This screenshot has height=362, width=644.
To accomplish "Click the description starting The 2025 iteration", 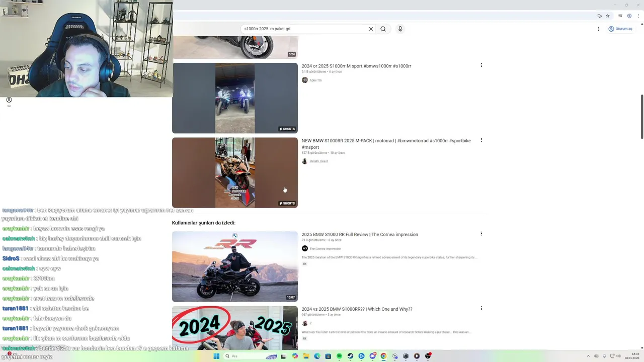I will click(x=389, y=257).
